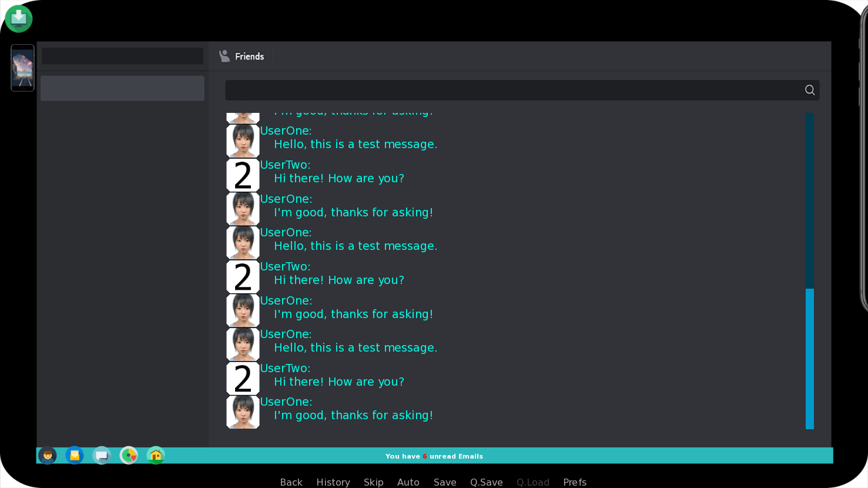Open the house home icon

pos(156,455)
